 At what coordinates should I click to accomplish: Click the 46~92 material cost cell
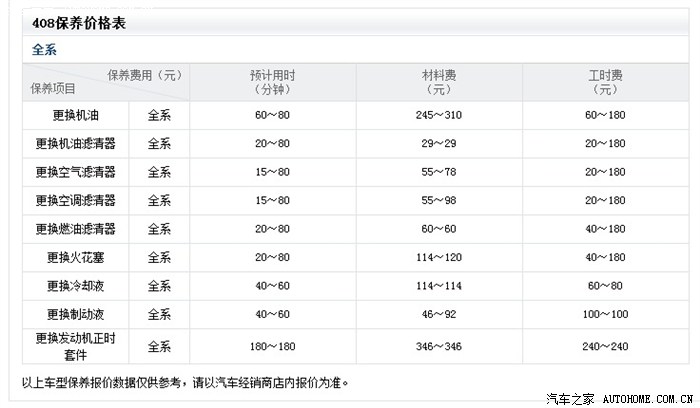point(439,315)
